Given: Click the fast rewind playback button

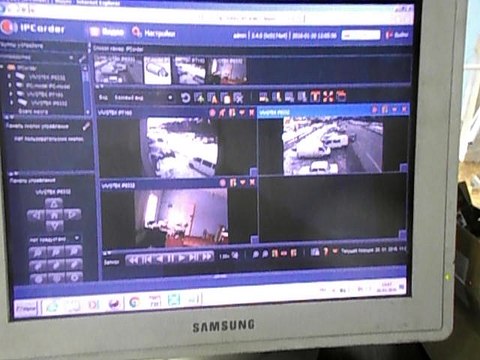Looking at the screenshot, I should (x=133, y=260).
